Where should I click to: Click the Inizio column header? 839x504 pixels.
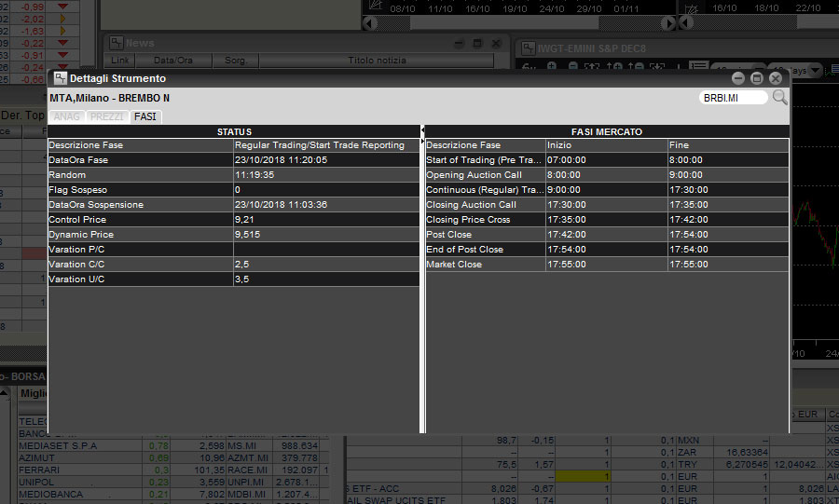click(x=606, y=144)
